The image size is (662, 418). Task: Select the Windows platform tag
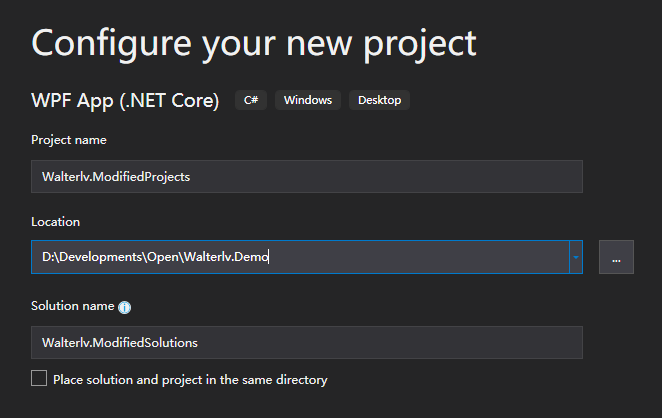[308, 100]
